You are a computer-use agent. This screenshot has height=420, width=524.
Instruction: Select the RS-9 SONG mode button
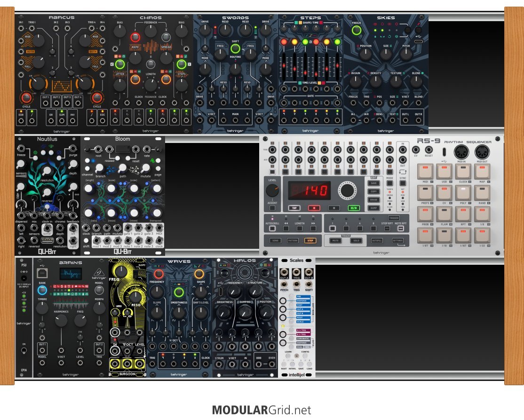(275, 241)
